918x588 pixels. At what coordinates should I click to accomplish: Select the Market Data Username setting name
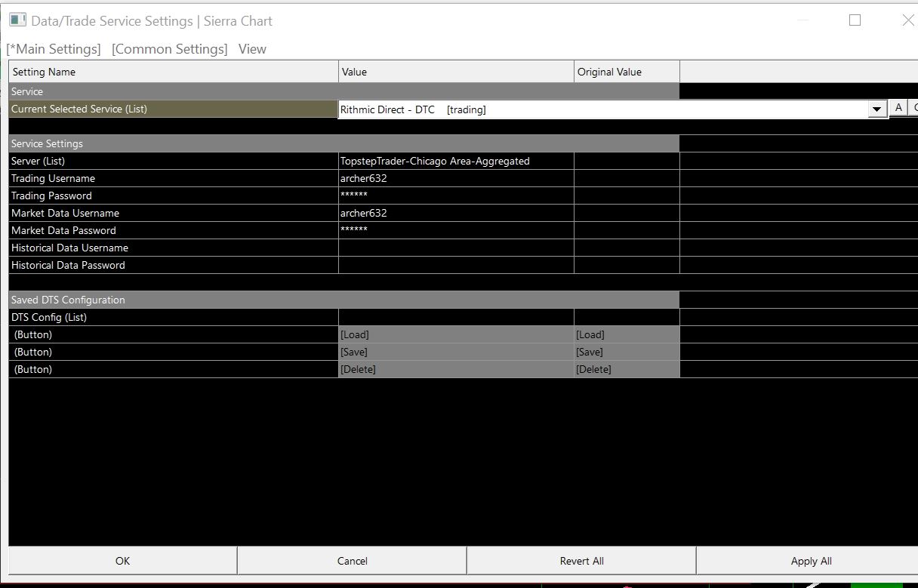[x=174, y=213]
